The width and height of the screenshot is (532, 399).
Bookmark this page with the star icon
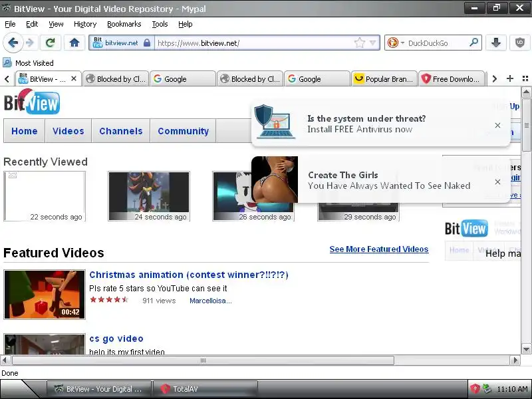tap(359, 43)
